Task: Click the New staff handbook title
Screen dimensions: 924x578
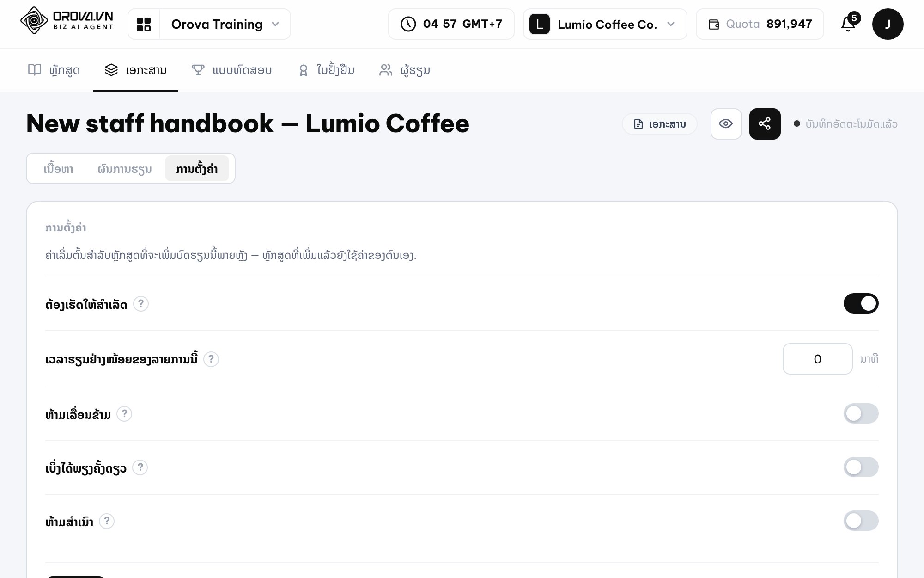Action: pos(248,123)
